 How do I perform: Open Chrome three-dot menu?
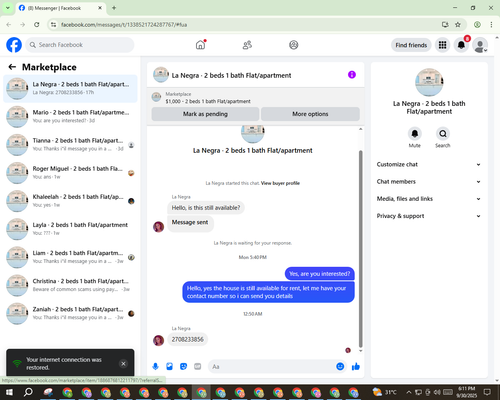click(491, 24)
